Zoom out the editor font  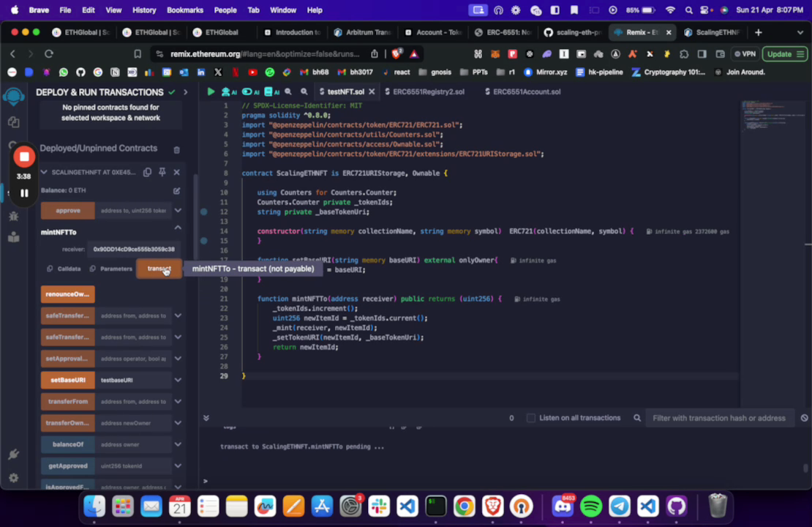(x=288, y=91)
